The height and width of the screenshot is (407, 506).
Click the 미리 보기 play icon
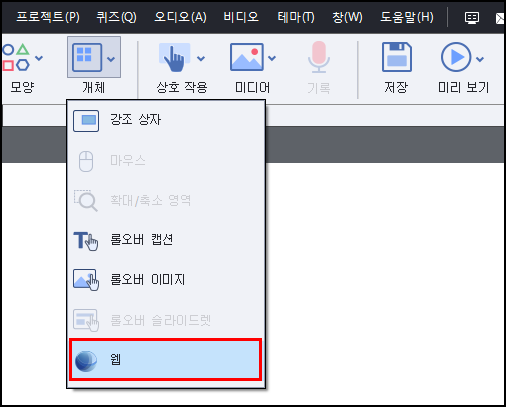456,57
